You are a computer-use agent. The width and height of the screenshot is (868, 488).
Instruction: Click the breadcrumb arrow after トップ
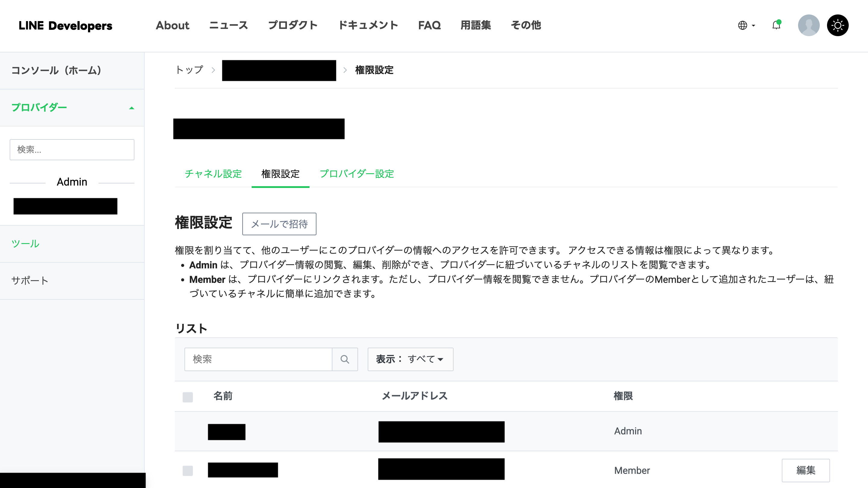pyautogui.click(x=213, y=70)
